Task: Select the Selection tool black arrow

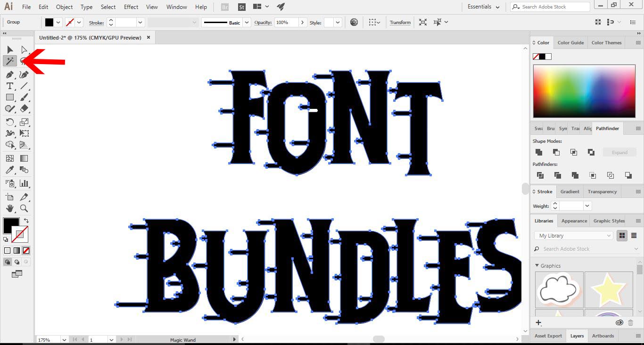Action: 10,49
